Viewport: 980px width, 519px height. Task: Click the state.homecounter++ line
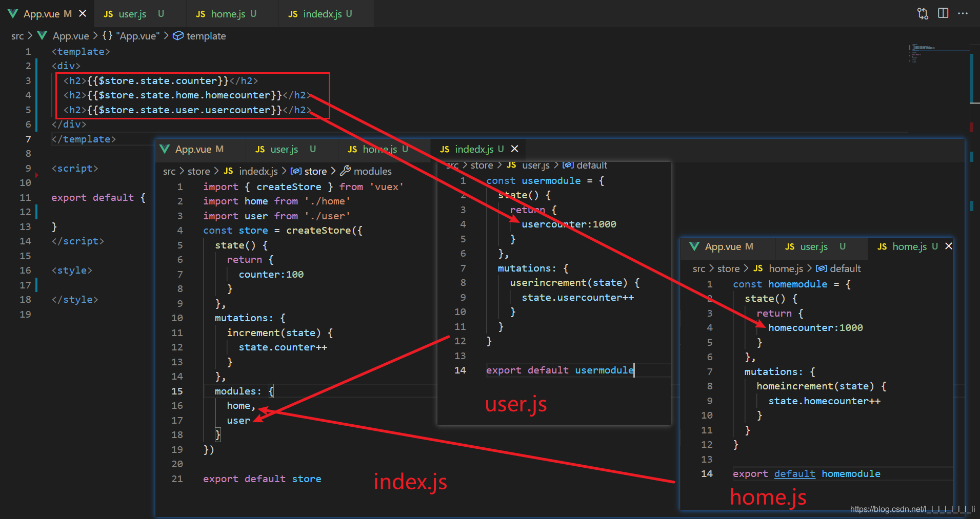824,401
